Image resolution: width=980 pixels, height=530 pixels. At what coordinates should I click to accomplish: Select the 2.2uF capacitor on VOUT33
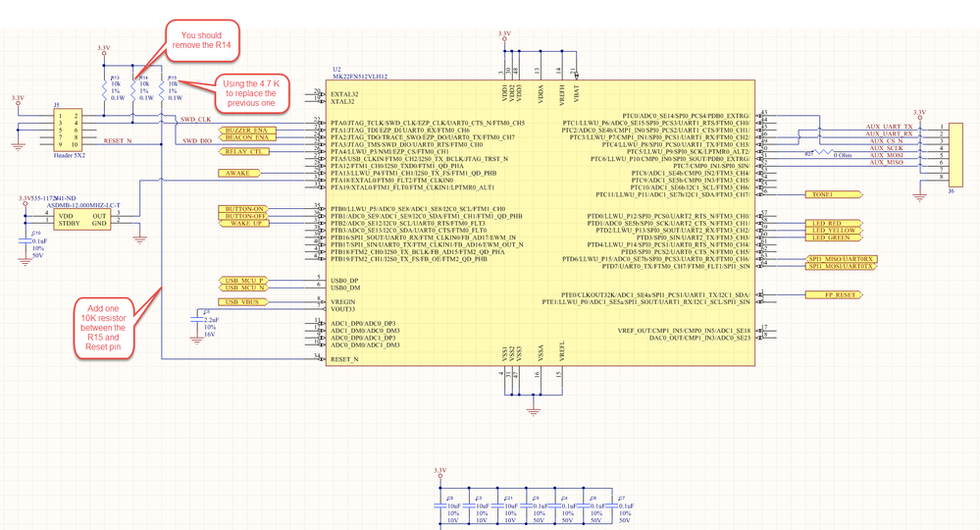point(197,320)
